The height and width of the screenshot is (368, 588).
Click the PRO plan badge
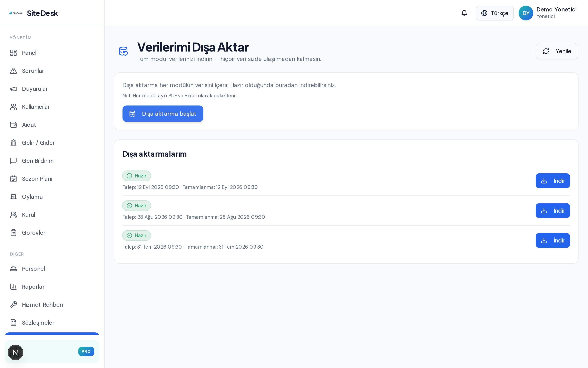(86, 351)
